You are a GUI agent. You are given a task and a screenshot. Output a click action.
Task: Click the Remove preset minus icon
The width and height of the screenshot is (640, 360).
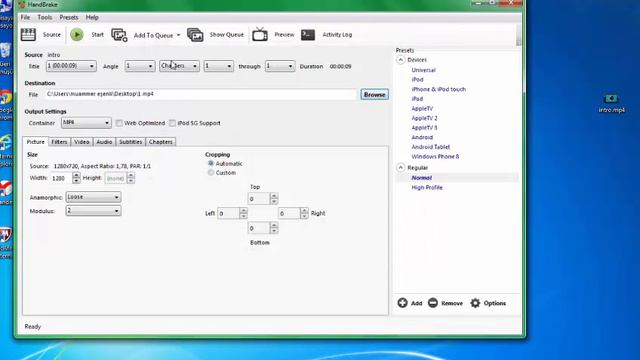(433, 303)
